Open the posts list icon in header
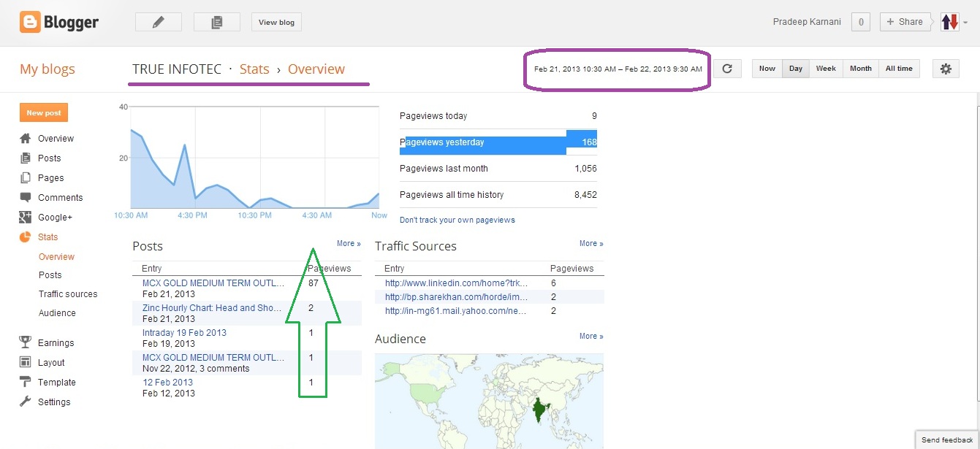 [216, 23]
